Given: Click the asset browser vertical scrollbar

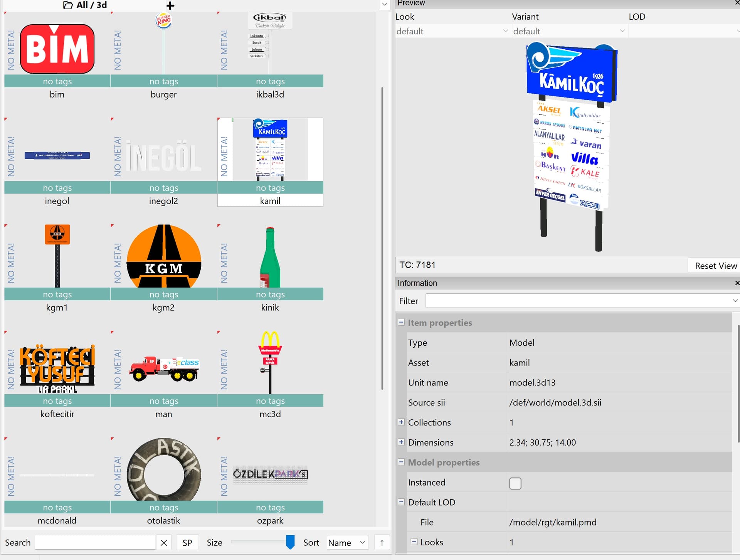Looking at the screenshot, I should click(382, 238).
